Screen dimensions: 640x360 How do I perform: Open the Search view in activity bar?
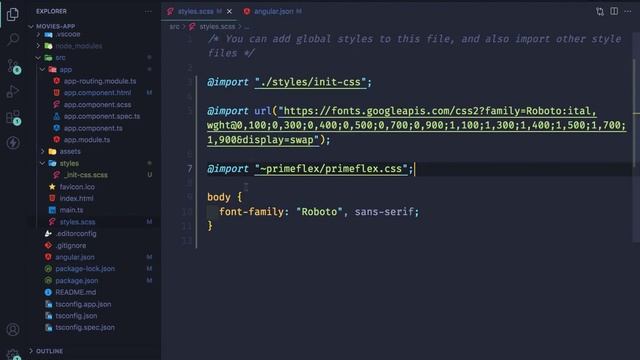[13, 39]
